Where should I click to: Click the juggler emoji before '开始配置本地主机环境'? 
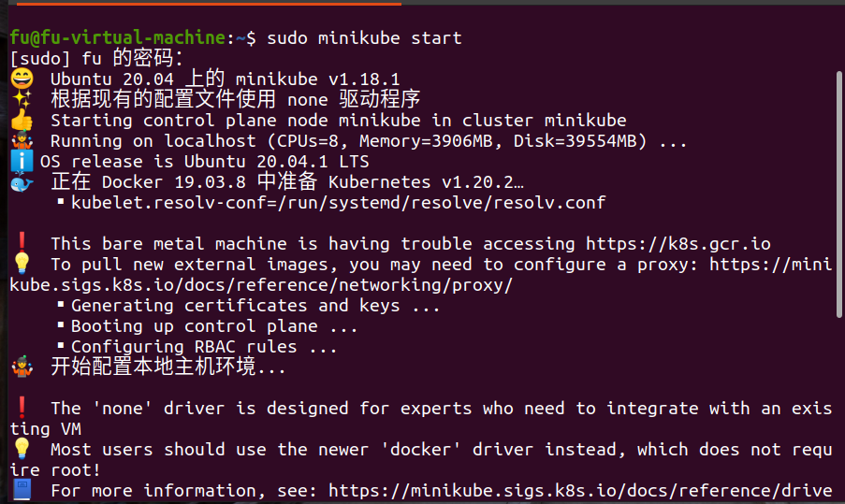pos(21,367)
